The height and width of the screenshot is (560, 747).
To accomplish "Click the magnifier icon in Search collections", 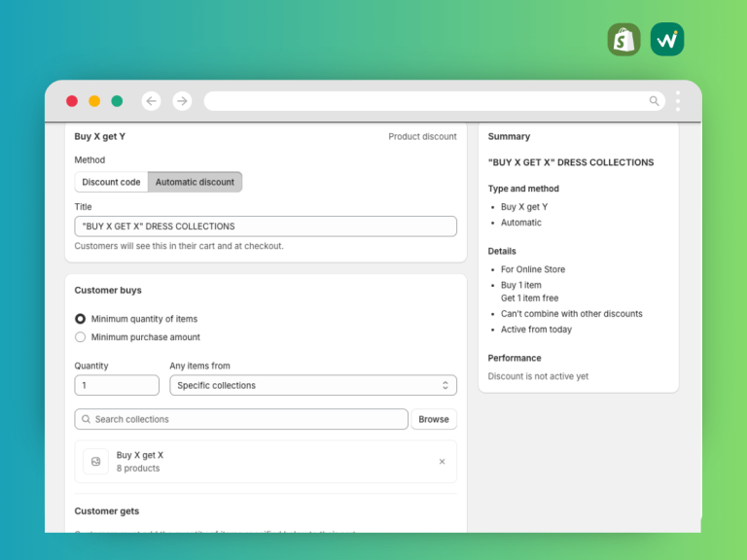I will point(87,419).
